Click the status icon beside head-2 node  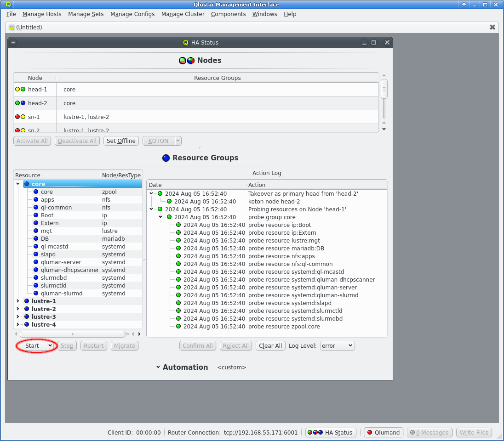(20, 103)
